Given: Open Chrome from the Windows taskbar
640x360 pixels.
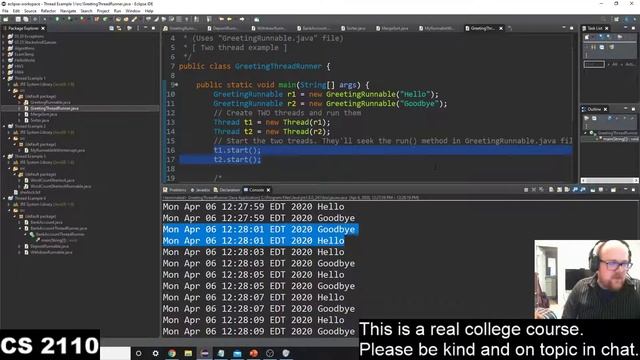Looking at the screenshot, I should click(x=172, y=353).
